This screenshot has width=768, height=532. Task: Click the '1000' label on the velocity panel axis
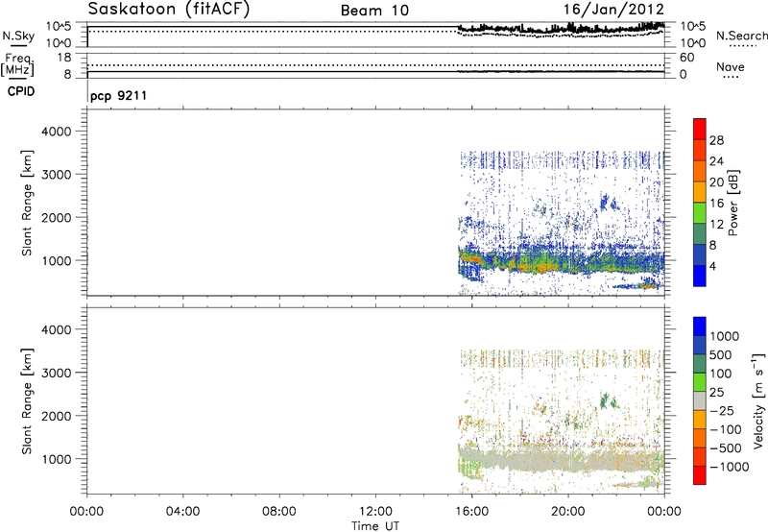point(56,459)
